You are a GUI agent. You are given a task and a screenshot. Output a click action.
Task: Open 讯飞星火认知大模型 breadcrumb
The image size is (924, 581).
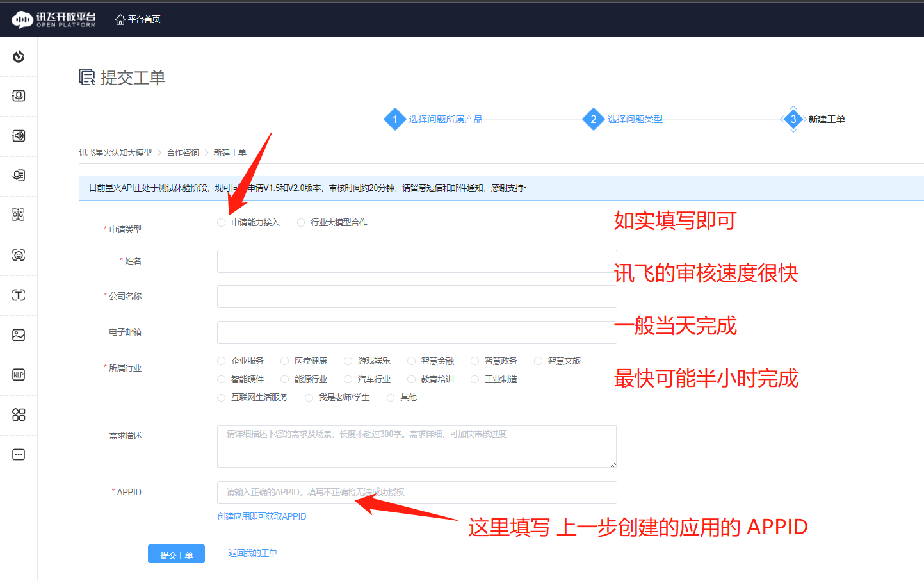(115, 152)
